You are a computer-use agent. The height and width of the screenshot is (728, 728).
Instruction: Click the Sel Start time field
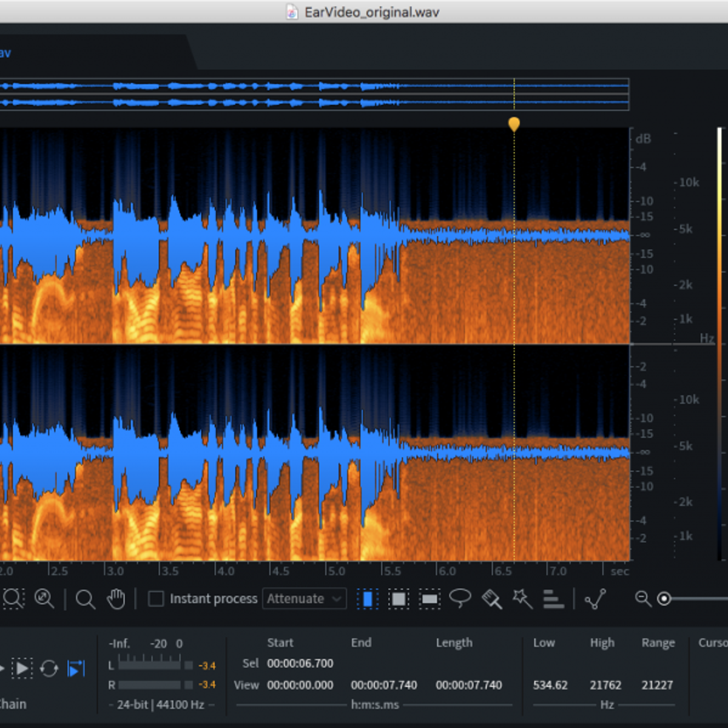click(x=300, y=664)
